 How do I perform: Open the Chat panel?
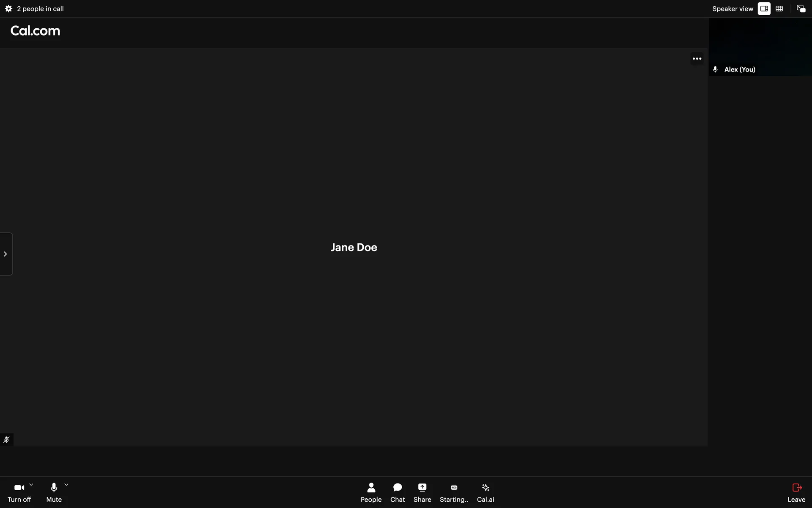[x=397, y=492]
